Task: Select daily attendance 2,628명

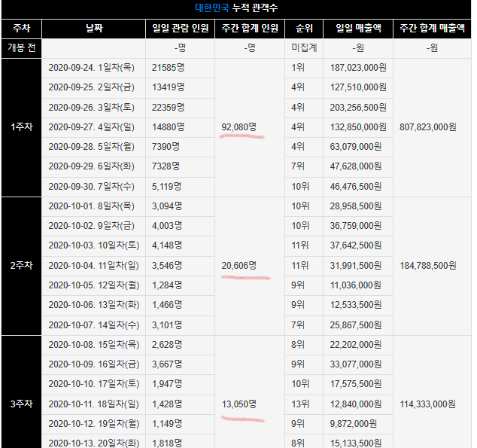Action: click(x=167, y=345)
